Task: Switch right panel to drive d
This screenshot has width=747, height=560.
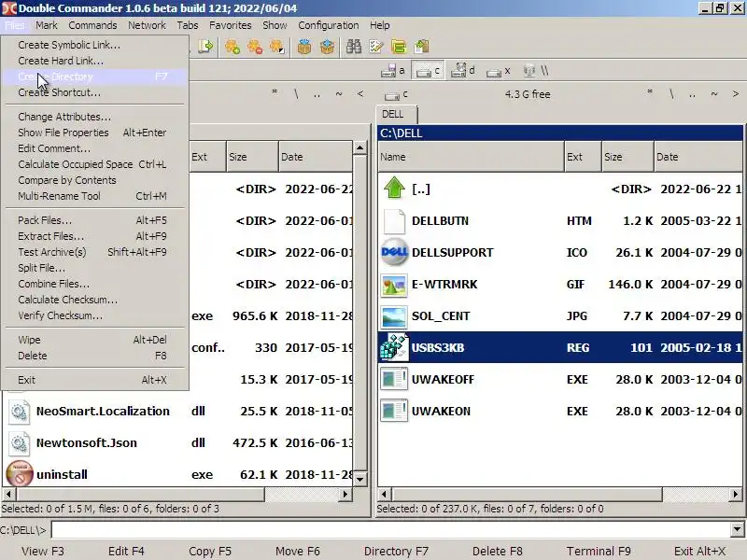Action: pos(462,71)
